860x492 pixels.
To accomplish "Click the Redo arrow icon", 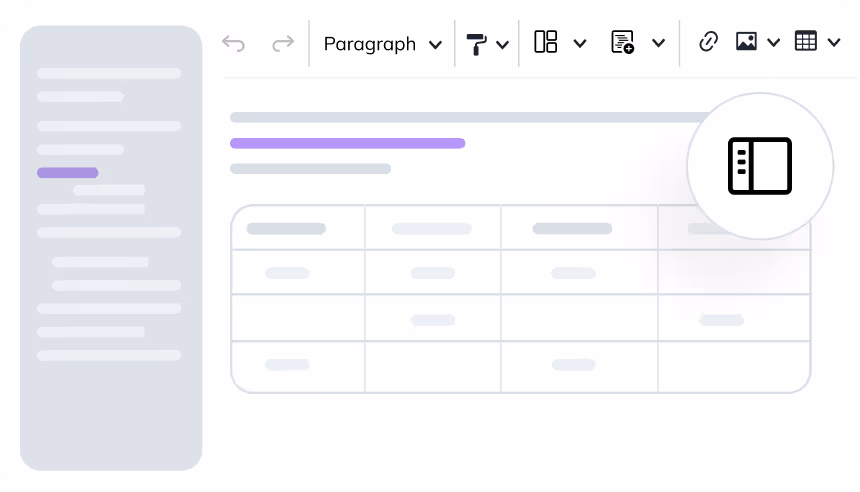I will click(x=283, y=43).
